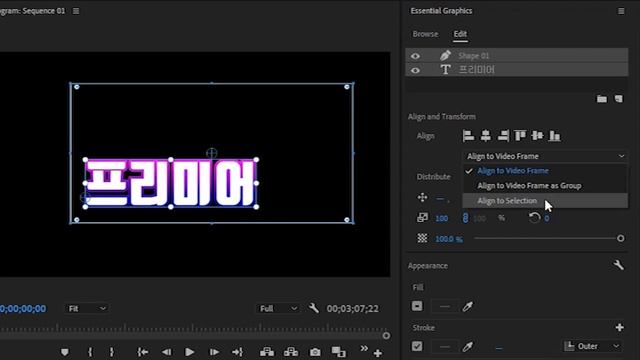Viewport: 640px width, 360px height.
Task: Open Appearance graphics properties wrench
Action: click(618, 265)
